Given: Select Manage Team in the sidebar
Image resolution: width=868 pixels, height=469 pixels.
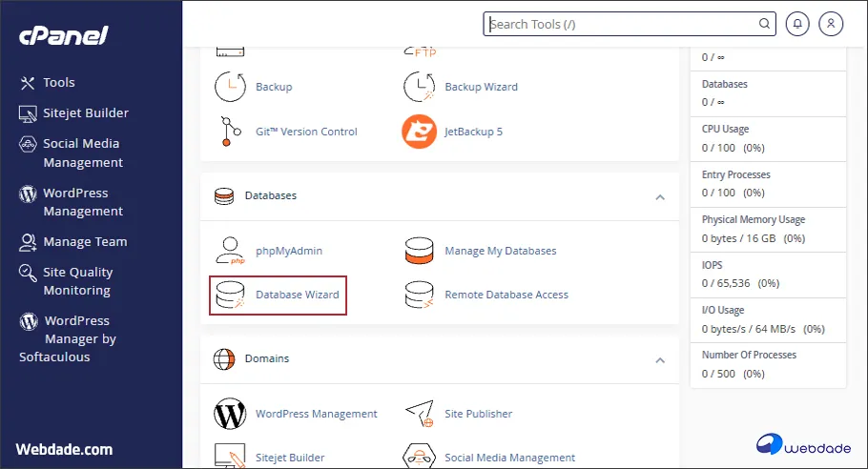Looking at the screenshot, I should pyautogui.click(x=84, y=242).
